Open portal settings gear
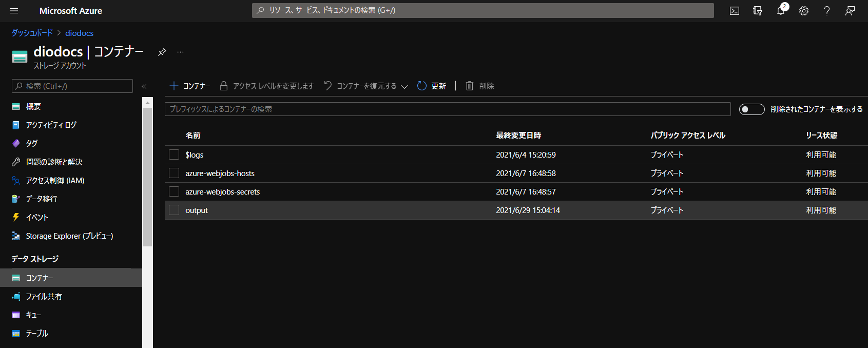868x348 pixels. coord(804,11)
